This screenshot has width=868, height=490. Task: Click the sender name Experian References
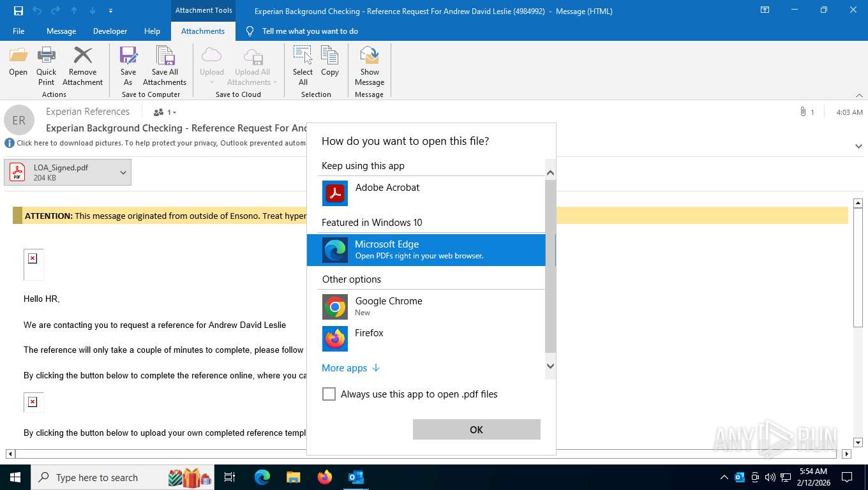87,111
